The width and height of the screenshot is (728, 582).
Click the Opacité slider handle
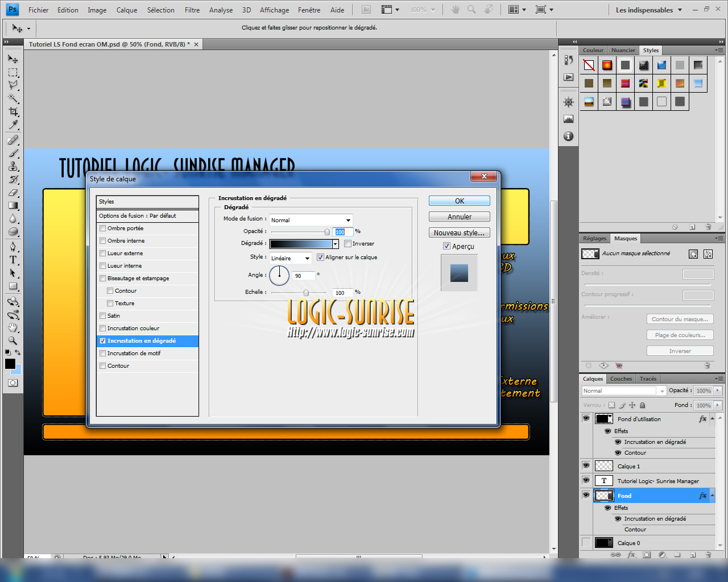(327, 232)
